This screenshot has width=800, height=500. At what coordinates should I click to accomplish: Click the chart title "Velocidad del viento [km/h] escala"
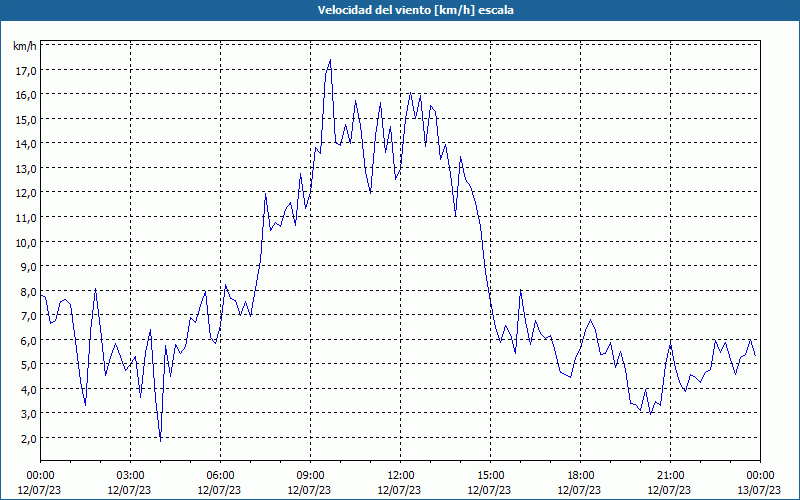[415, 10]
